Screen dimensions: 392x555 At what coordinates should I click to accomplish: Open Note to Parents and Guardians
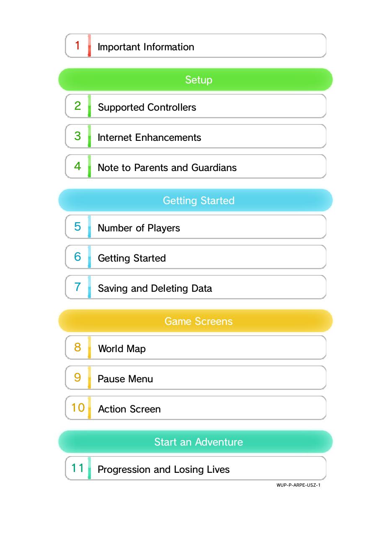click(195, 167)
